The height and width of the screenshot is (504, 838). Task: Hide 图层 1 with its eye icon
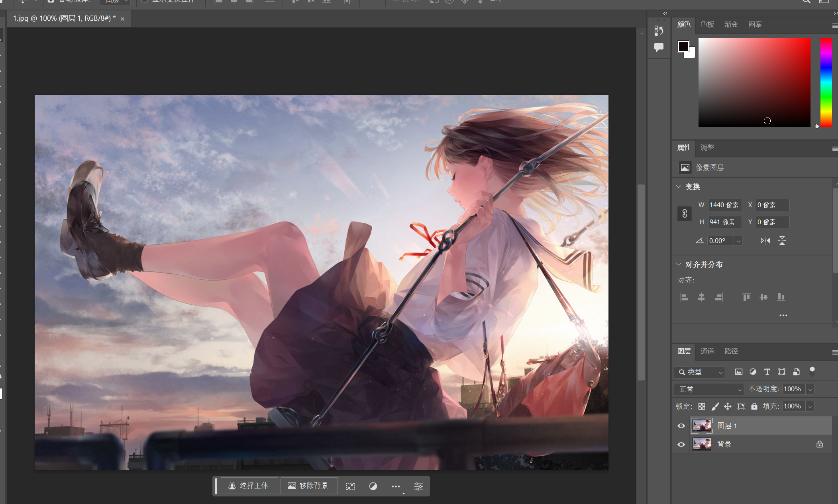click(x=681, y=426)
